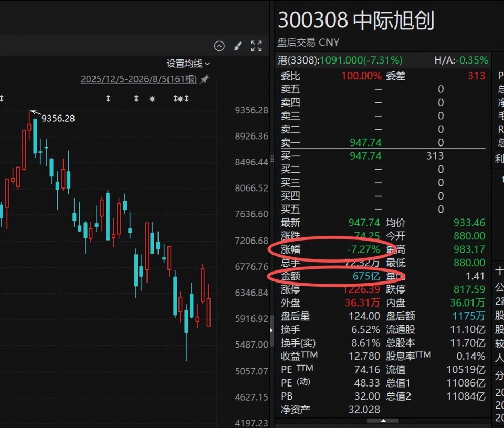Screen dimensions: 504x428
Task: Click 涨幅 value -7.27%
Action: point(363,249)
